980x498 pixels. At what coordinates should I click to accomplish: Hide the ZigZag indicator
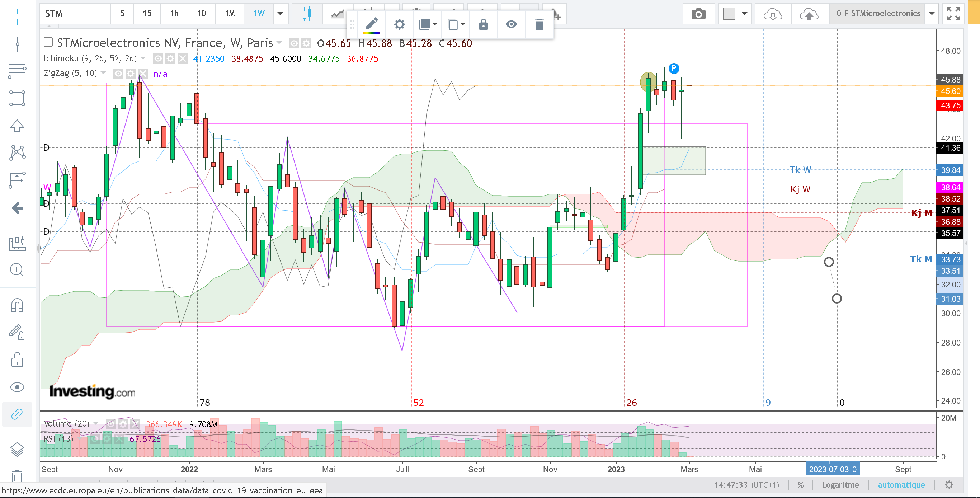tap(118, 74)
